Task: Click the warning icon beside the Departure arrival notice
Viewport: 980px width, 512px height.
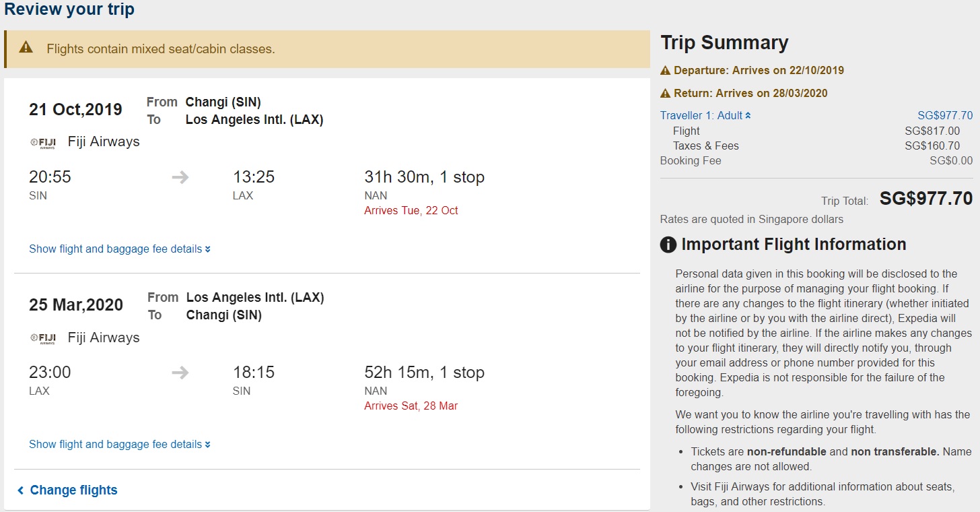Action: (666, 71)
